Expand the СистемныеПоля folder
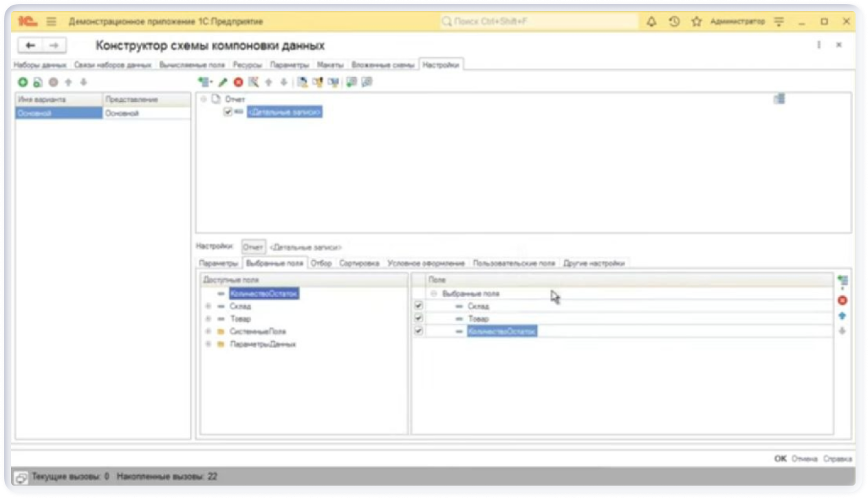The height and width of the screenshot is (498, 868). coord(208,332)
